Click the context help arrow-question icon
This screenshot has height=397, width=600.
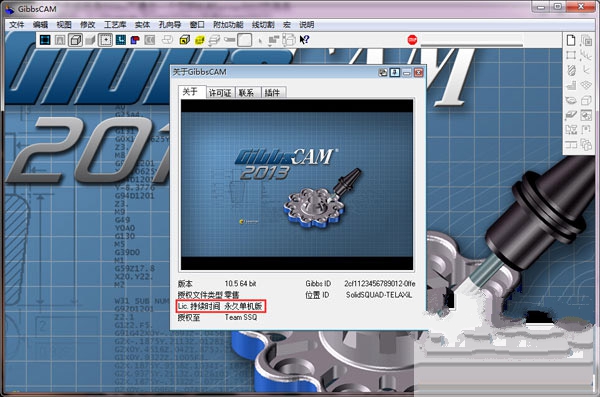coord(304,39)
